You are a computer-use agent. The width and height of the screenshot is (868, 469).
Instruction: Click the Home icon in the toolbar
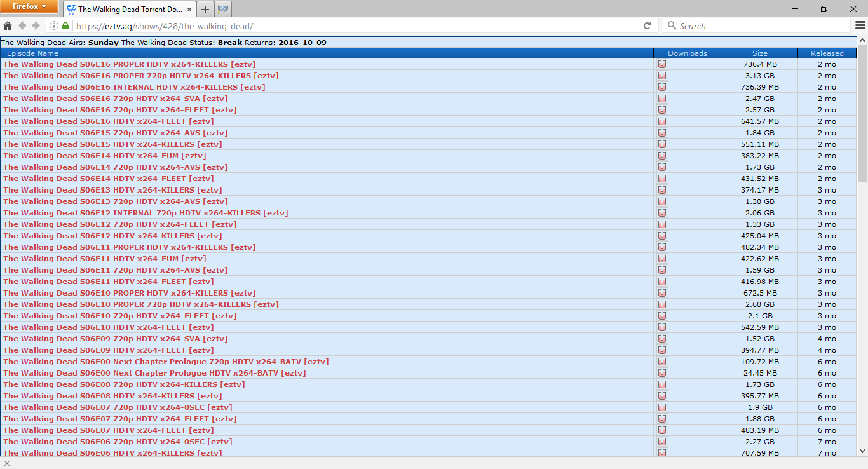[x=6, y=25]
